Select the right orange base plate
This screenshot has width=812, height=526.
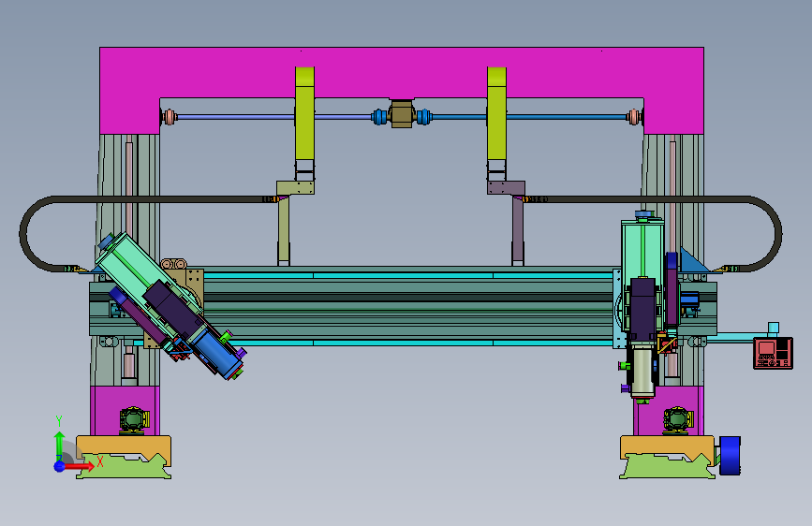point(668,446)
